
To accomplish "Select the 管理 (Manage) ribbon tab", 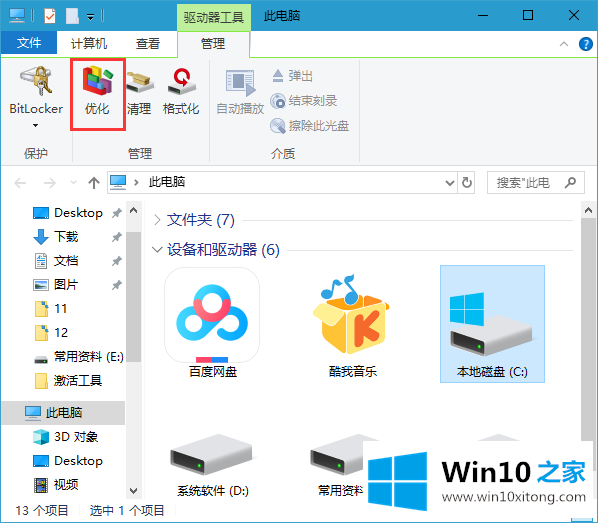I will click(x=213, y=43).
